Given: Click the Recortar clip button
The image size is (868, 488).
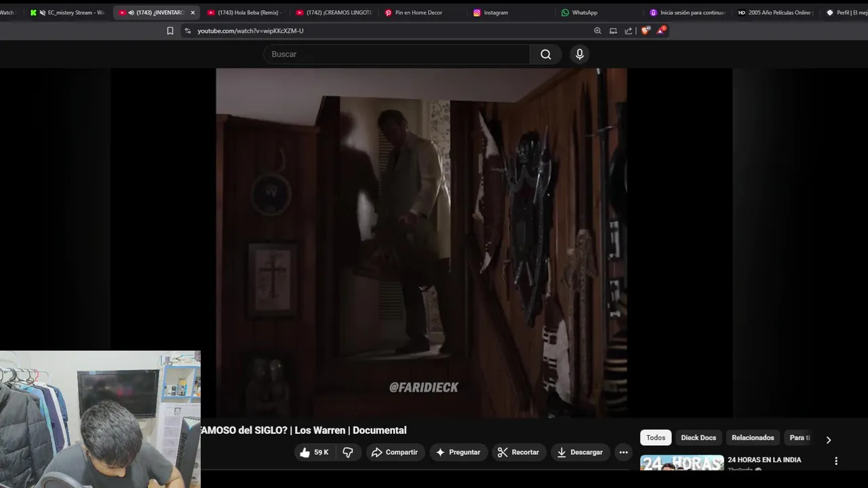Looking at the screenshot, I should pos(519,452).
